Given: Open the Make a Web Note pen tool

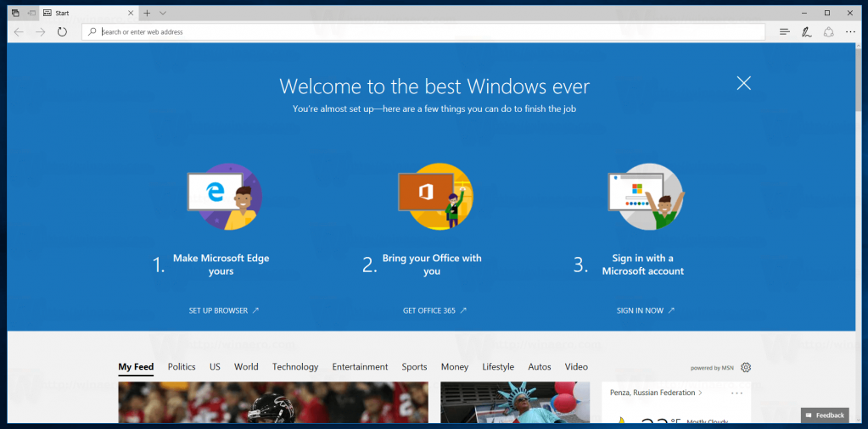Looking at the screenshot, I should pyautogui.click(x=807, y=32).
